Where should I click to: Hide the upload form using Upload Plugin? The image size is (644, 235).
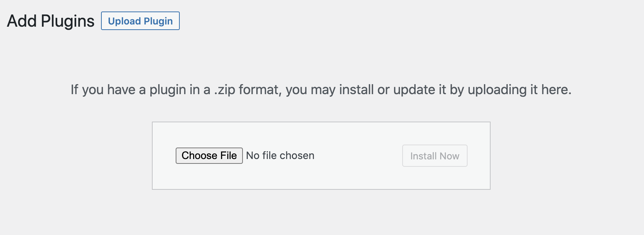(x=140, y=21)
